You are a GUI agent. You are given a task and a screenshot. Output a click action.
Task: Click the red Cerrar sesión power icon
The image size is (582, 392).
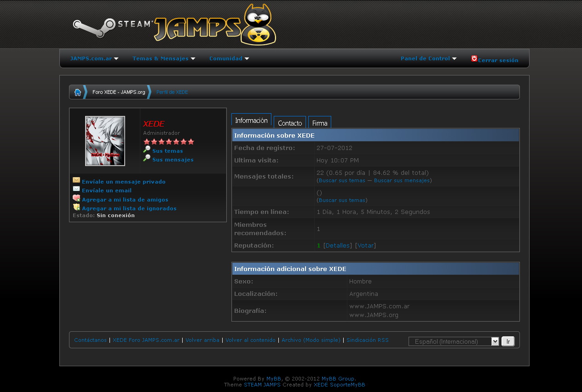coord(474,58)
